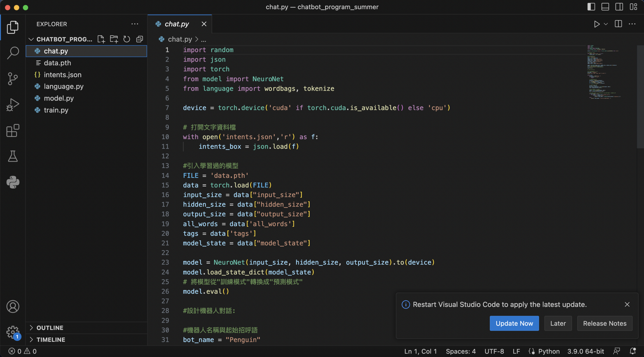Toggle the primary side bar visibility
Image resolution: width=644 pixels, height=357 pixels.
591,7
